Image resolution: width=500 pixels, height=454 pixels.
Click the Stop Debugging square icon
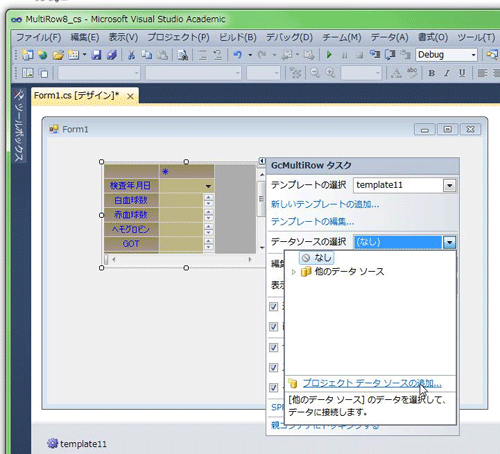coord(359,55)
